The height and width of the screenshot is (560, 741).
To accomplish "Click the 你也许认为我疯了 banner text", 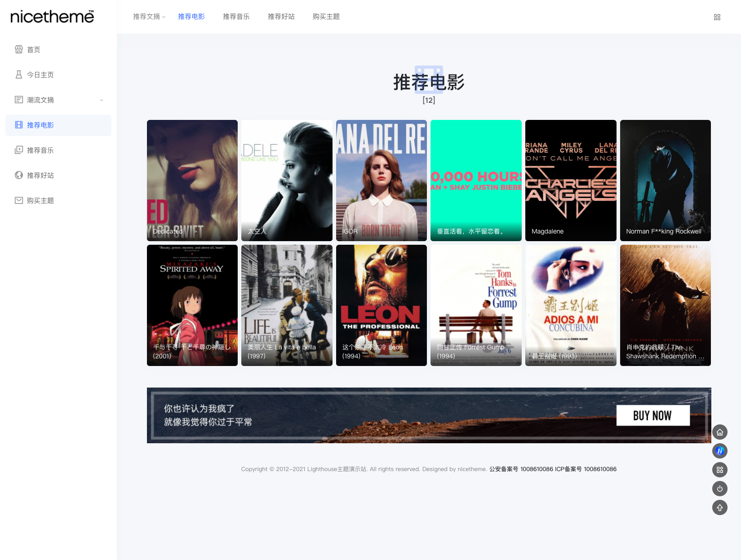I will (199, 409).
